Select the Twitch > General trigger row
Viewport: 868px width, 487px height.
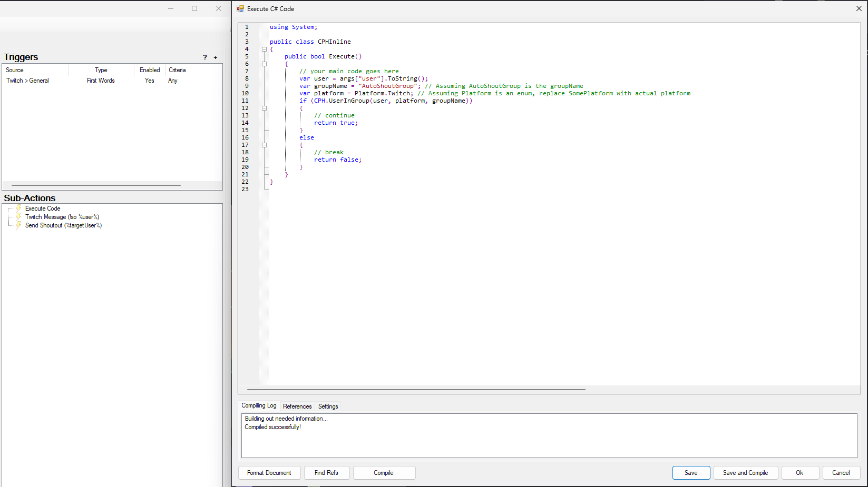(112, 81)
